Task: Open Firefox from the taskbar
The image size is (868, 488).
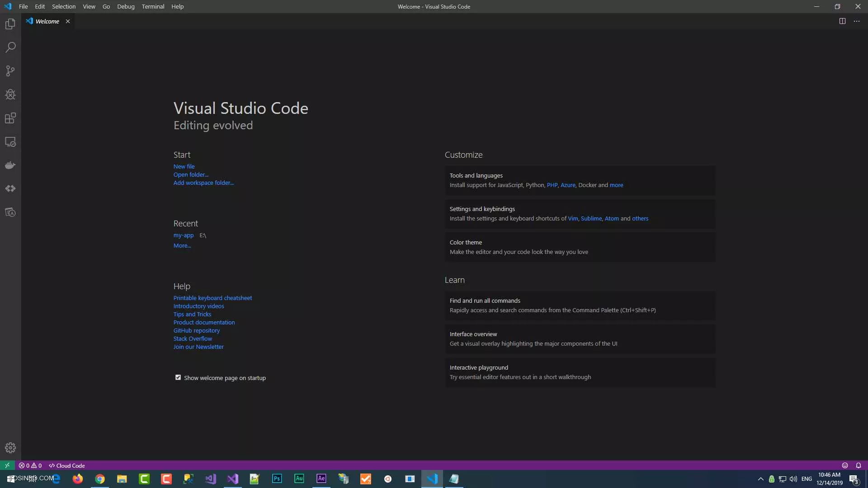Action: coord(78,479)
